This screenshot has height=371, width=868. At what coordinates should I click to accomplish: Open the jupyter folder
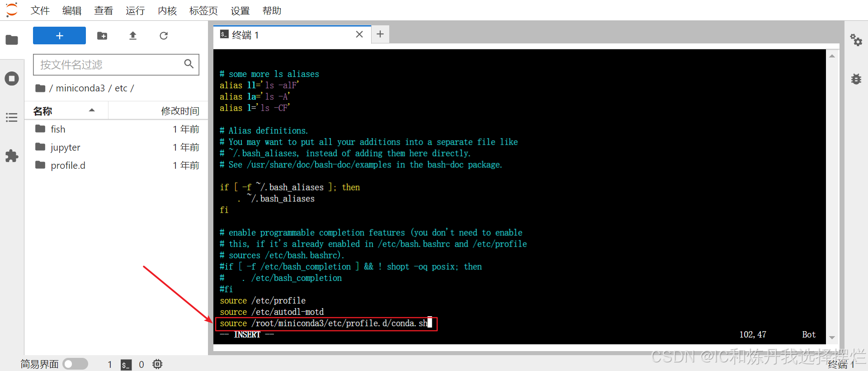116,147
